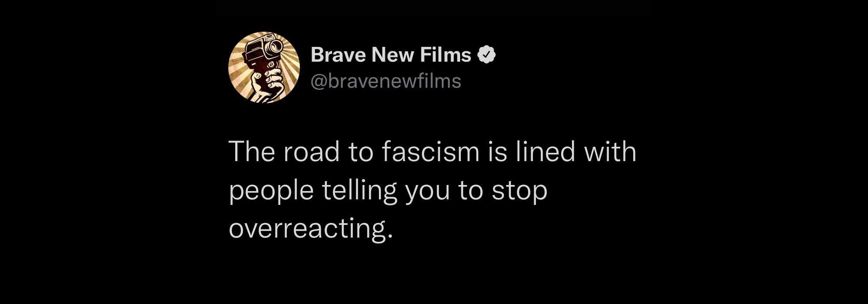Click the word "stop" in the tweet
Viewport: 868px width, 304px height.
pyautogui.click(x=519, y=192)
